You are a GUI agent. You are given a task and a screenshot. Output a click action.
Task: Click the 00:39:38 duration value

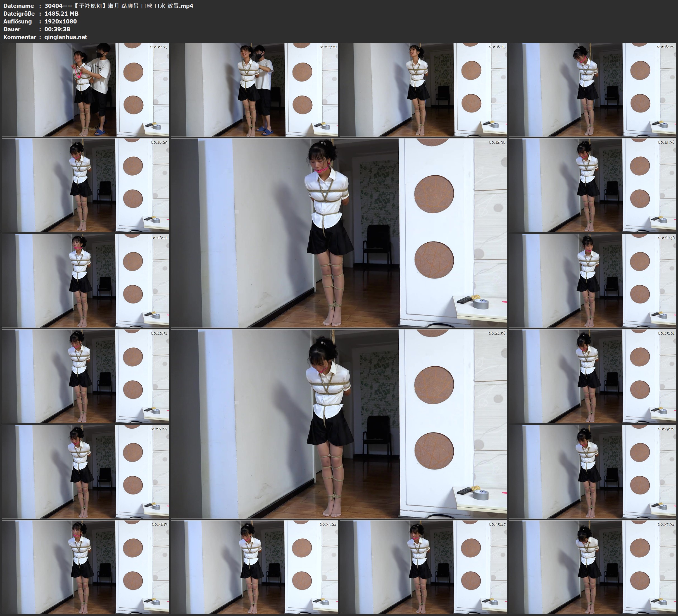(57, 29)
